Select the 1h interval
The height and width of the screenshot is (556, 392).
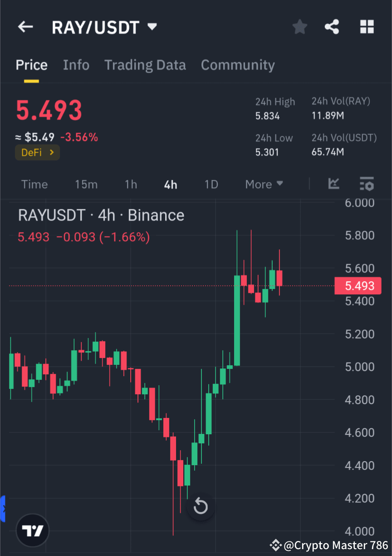pos(131,184)
